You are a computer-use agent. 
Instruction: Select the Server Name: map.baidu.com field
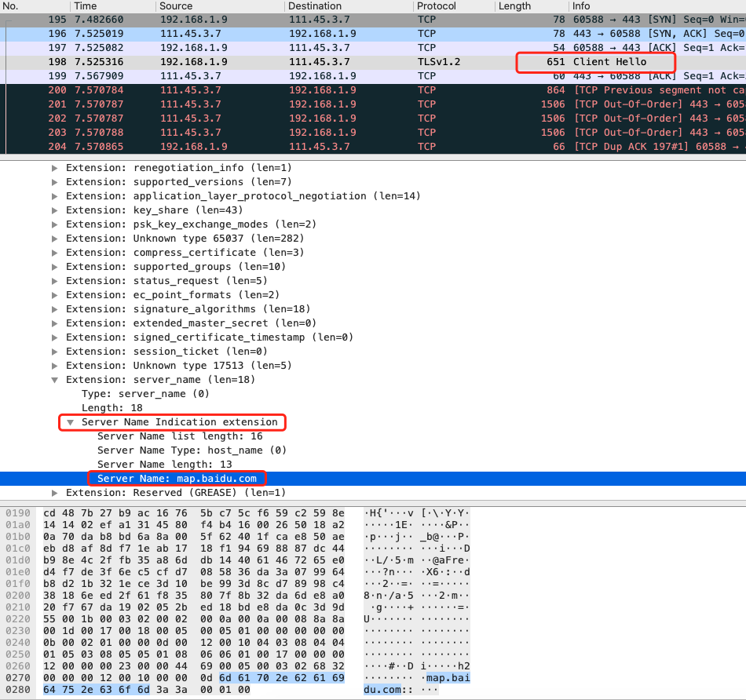point(177,479)
